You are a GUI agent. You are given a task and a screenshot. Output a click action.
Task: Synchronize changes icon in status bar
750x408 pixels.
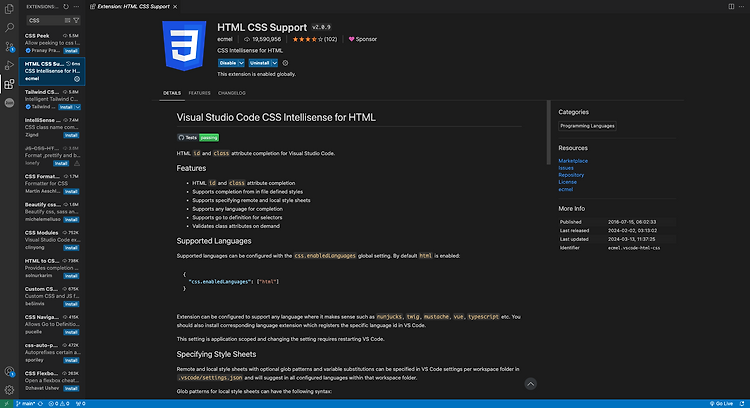coord(41,404)
